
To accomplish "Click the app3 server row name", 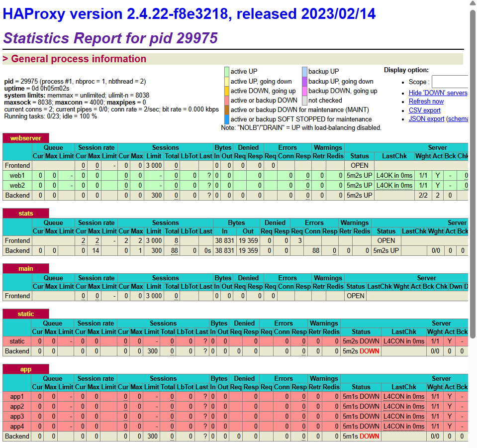I will tap(17, 416).
